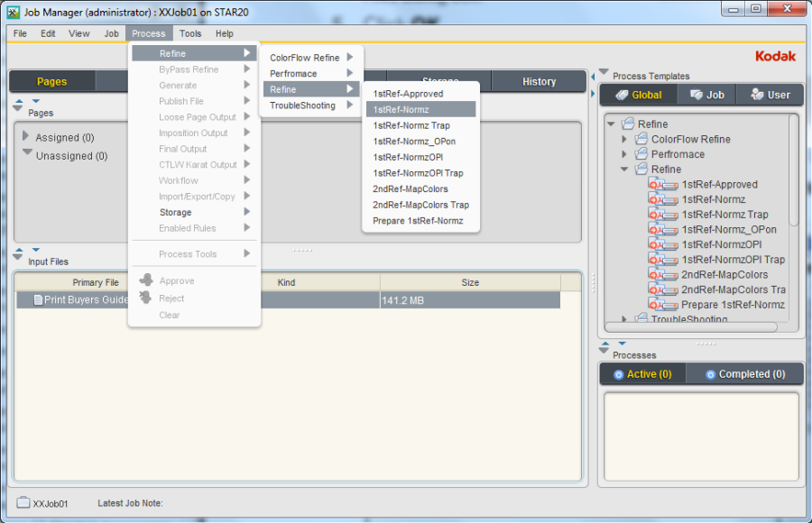Click the Process Templates horizontal scrollbar
812x523 pixels.
(x=691, y=326)
